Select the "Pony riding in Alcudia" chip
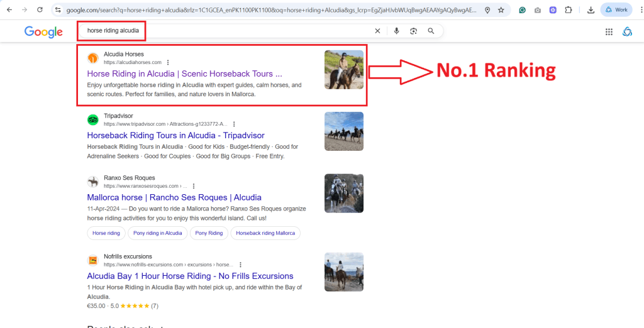 point(157,233)
